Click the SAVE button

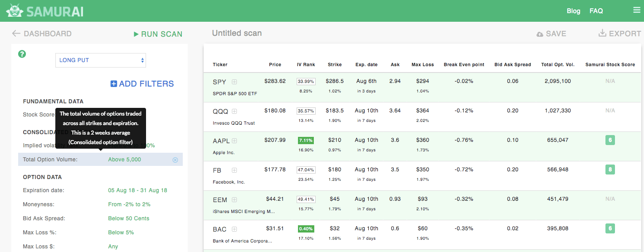pos(551,34)
